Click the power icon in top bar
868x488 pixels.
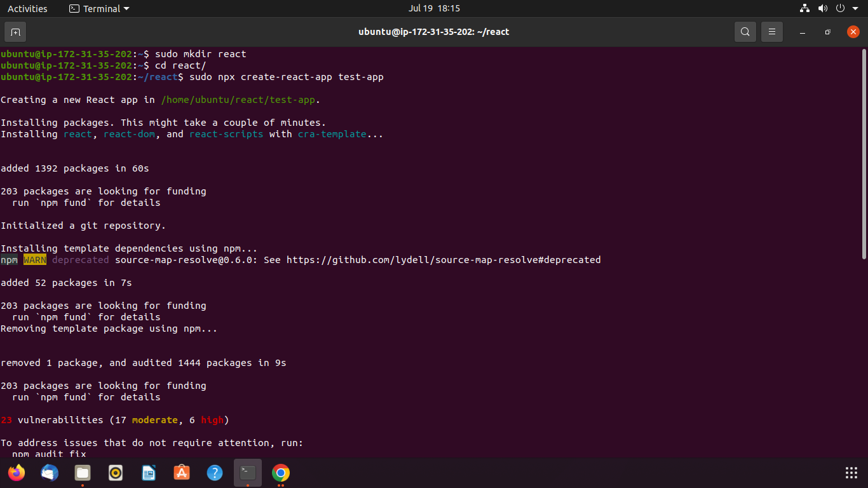(x=840, y=8)
